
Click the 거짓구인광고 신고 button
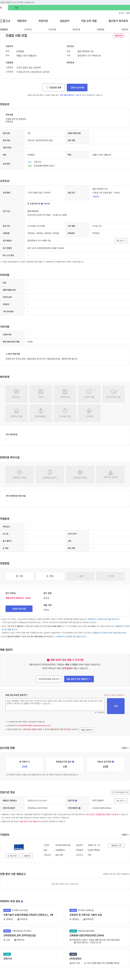coord(120,792)
